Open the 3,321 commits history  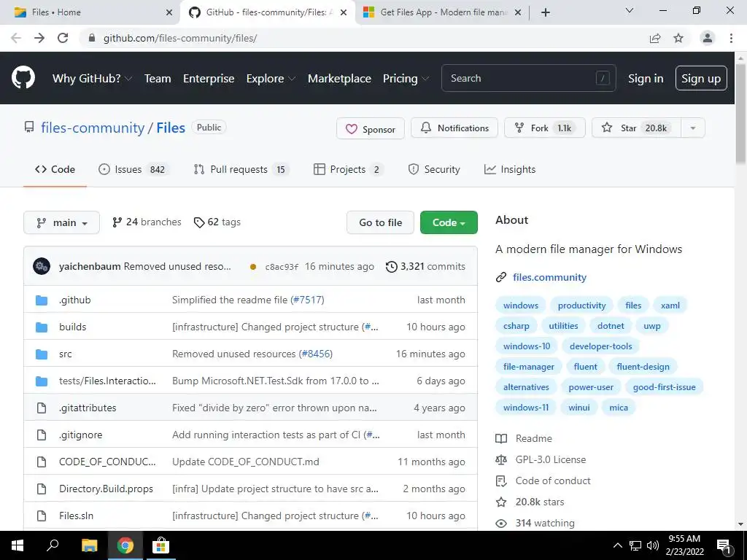click(x=425, y=266)
